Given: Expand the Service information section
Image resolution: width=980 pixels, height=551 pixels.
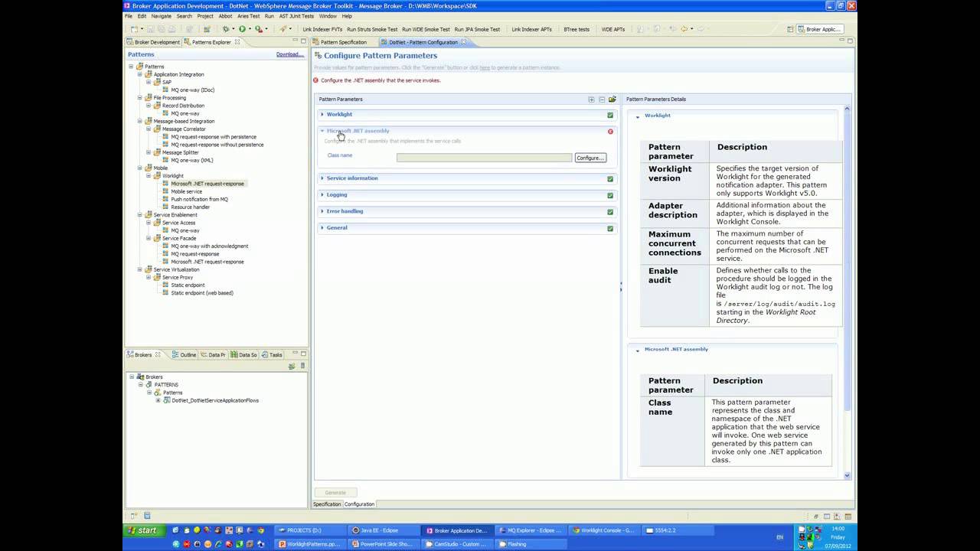Looking at the screenshot, I should (322, 178).
